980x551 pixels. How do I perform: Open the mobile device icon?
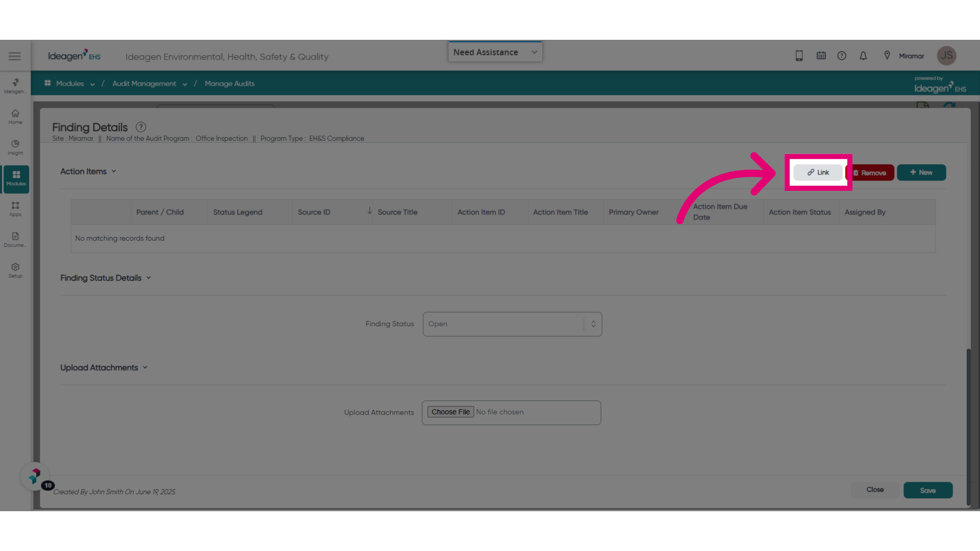pyautogui.click(x=799, y=56)
